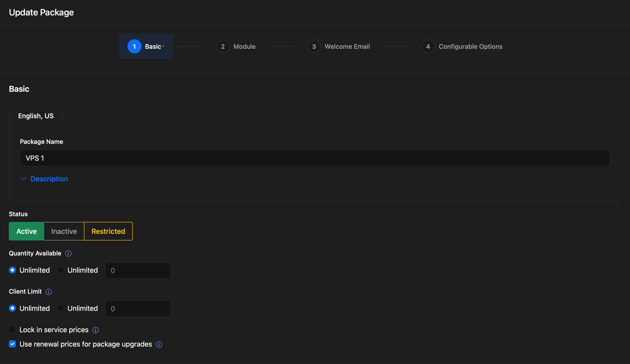Select second Unlimited radio under Client Limit
The height and width of the screenshot is (364, 630).
click(61, 308)
